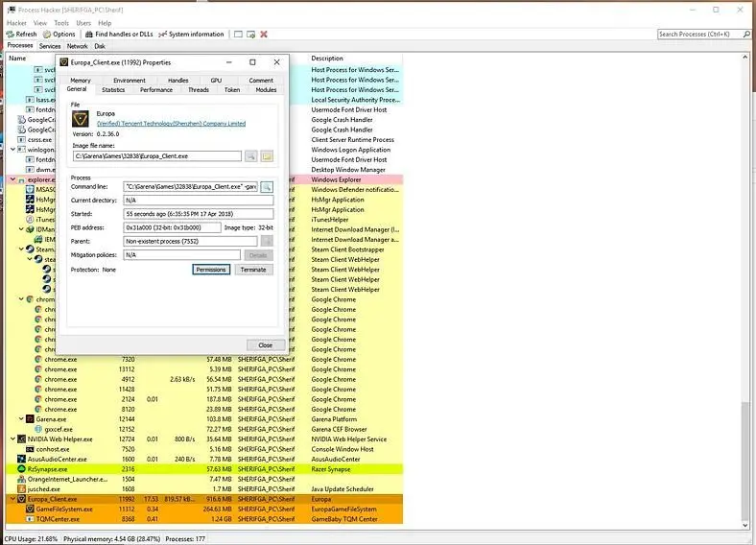Image resolution: width=756 pixels, height=545 pixels.
Task: Open the Users menu
Action: [x=83, y=23]
